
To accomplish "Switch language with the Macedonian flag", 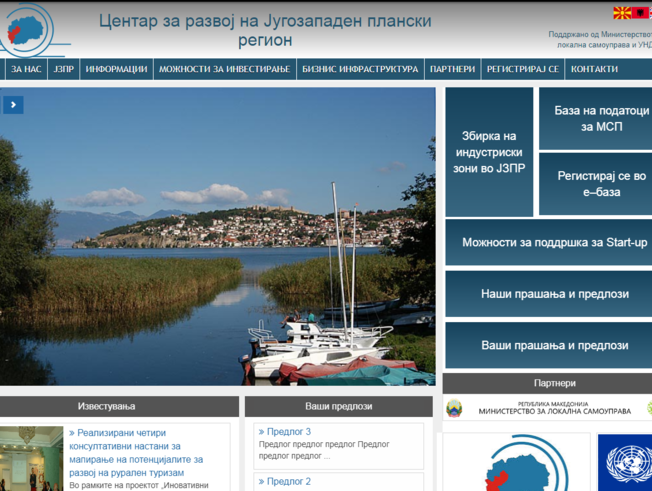I will click(x=621, y=13).
